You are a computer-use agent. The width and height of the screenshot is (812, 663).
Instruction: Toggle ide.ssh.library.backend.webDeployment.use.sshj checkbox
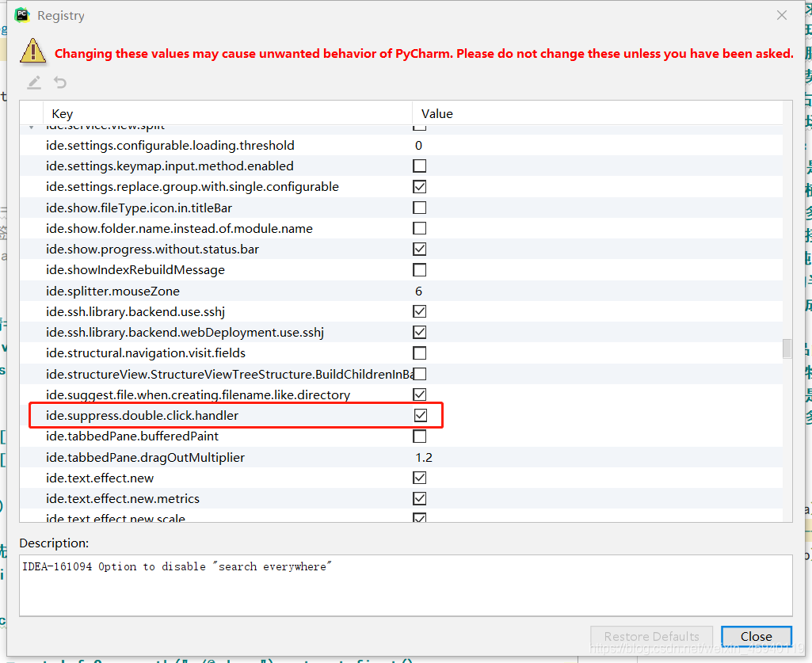coord(419,332)
